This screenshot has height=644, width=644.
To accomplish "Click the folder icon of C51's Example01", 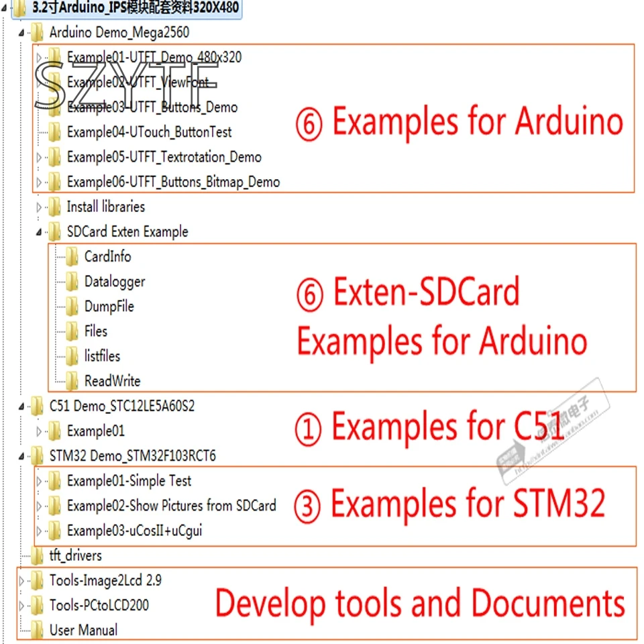I will (x=54, y=431).
